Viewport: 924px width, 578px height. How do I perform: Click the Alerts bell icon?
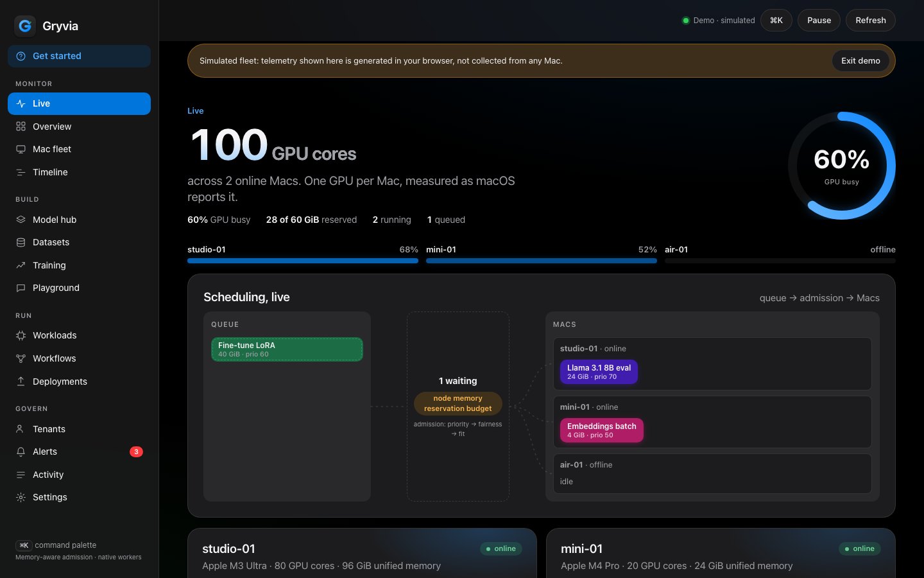(21, 451)
